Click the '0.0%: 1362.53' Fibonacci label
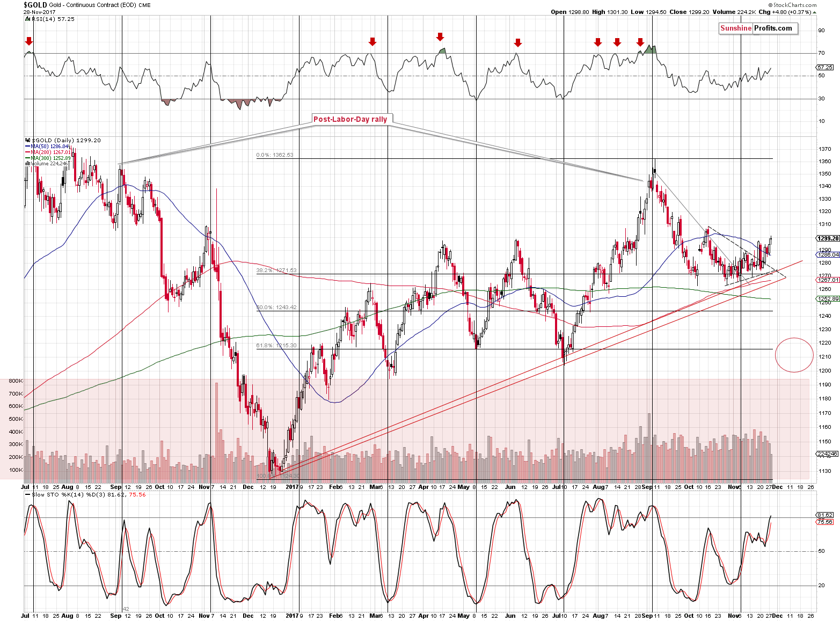This screenshot has width=840, height=621. click(275, 155)
